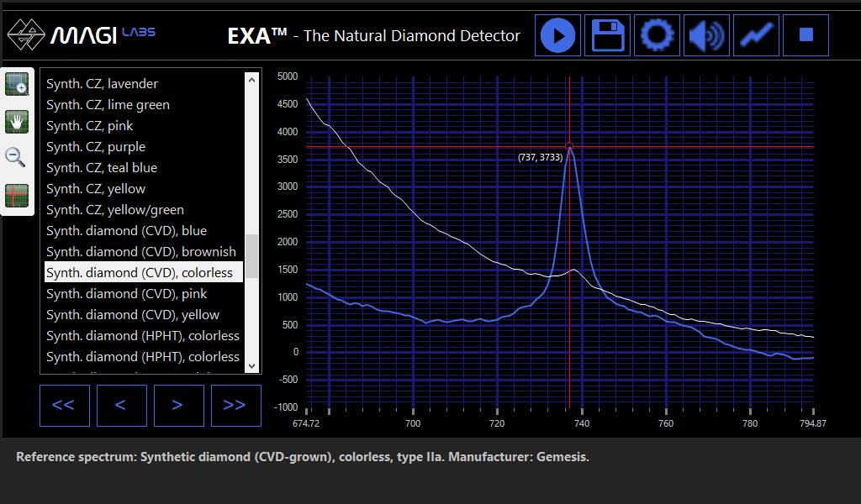Click the line chart icon
Image resolution: width=861 pixels, height=504 pixels.
point(756,35)
